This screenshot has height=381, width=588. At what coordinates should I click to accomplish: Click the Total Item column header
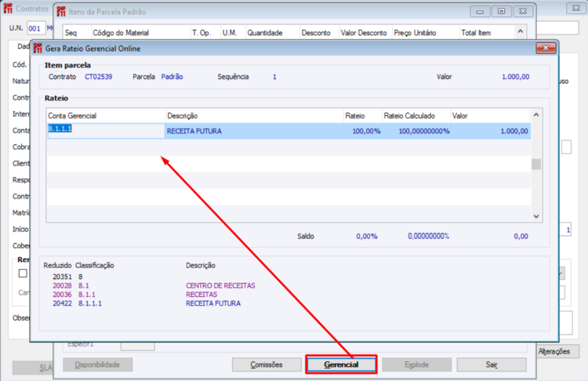[487, 33]
